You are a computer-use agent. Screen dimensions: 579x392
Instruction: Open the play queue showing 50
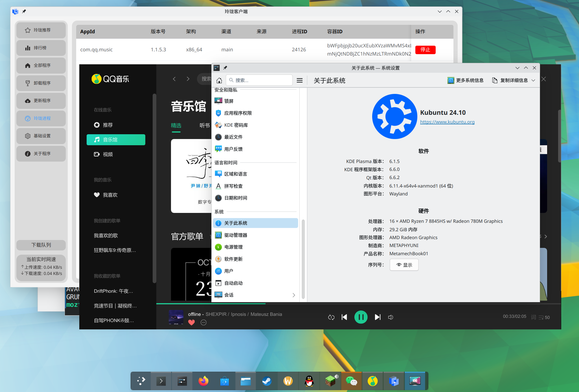544,318
